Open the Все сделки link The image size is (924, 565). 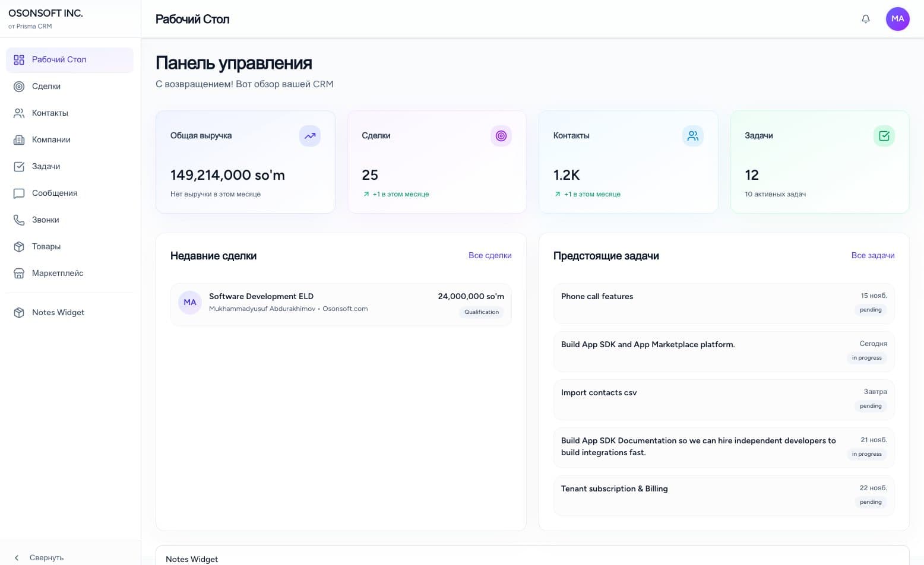pyautogui.click(x=489, y=255)
